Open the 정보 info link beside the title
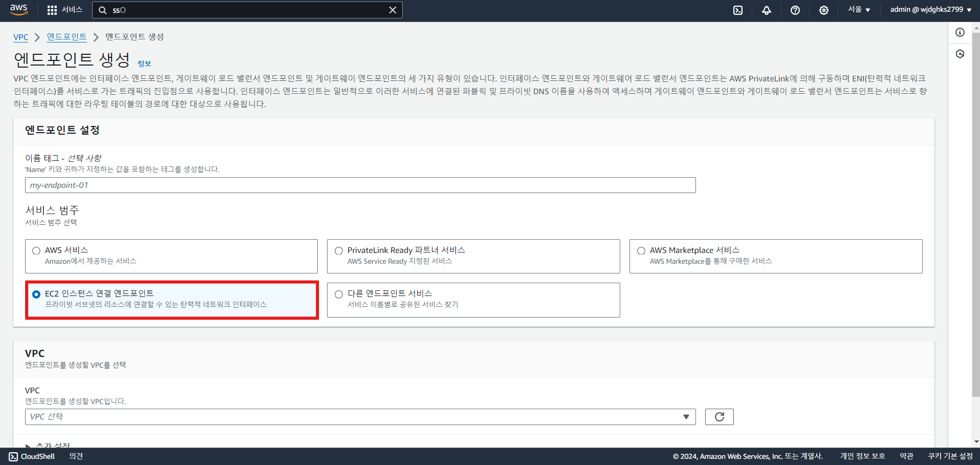Image resolution: width=980 pixels, height=465 pixels. 144,64
